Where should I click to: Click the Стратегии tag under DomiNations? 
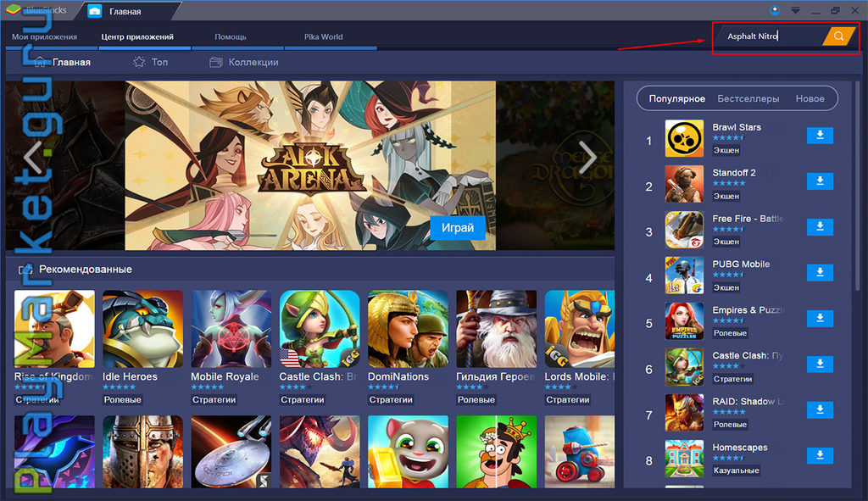point(391,399)
